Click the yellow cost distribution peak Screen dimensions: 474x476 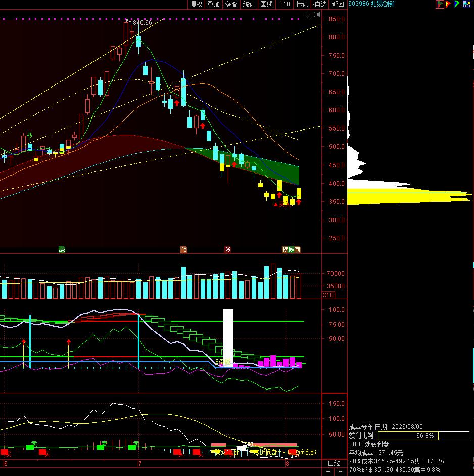click(409, 196)
